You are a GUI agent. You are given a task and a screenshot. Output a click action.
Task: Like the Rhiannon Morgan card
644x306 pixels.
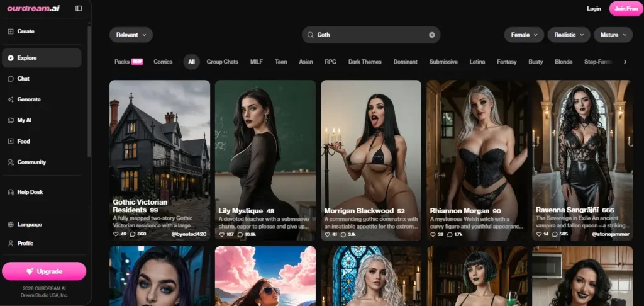click(x=433, y=234)
